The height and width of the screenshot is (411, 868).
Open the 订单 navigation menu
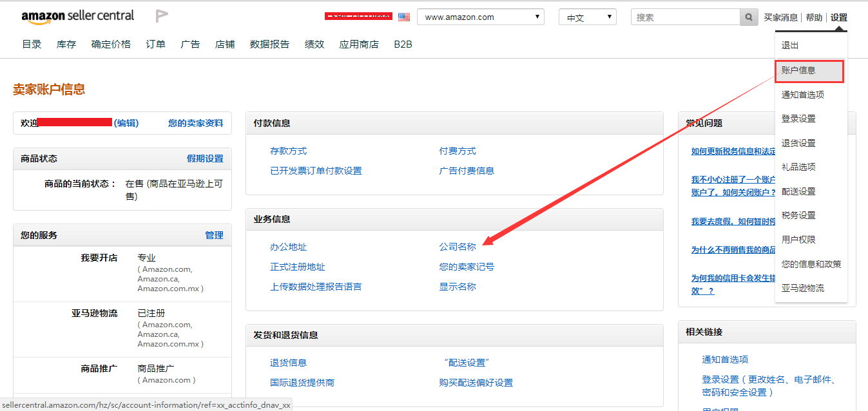[x=155, y=44]
